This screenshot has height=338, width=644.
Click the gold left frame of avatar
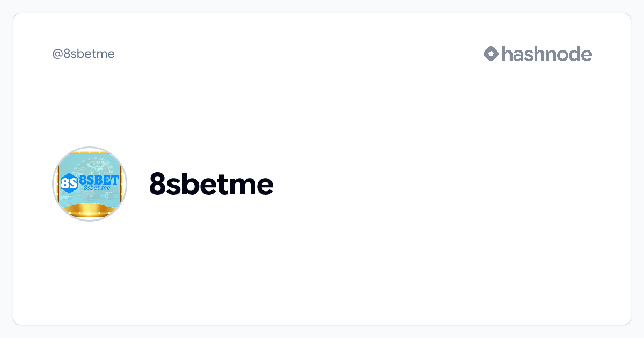57,182
